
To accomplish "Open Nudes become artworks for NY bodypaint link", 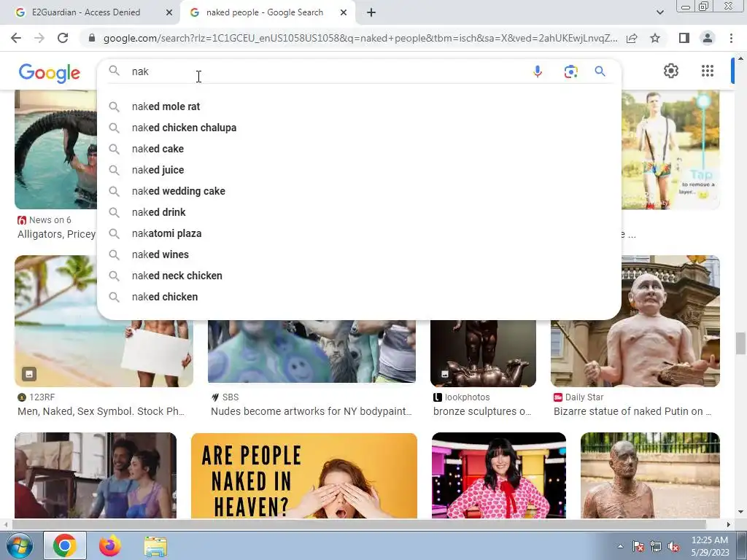I will tap(311, 411).
